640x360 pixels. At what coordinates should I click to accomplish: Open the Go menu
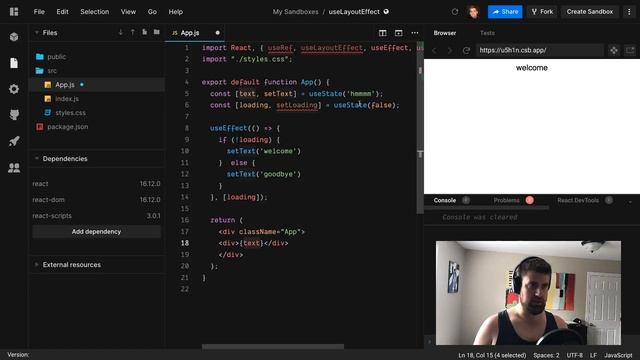pyautogui.click(x=152, y=12)
